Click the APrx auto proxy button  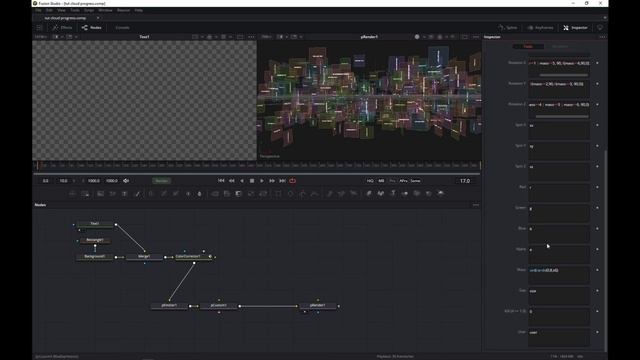[403, 181]
